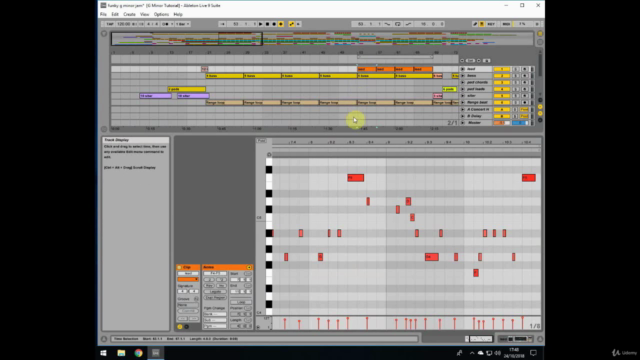Toggle the arrangement loop switch
Screen dimensions: 640x360
[x=398, y=24]
